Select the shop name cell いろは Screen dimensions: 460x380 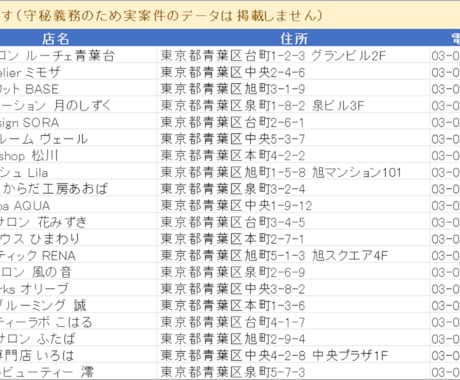(78, 355)
